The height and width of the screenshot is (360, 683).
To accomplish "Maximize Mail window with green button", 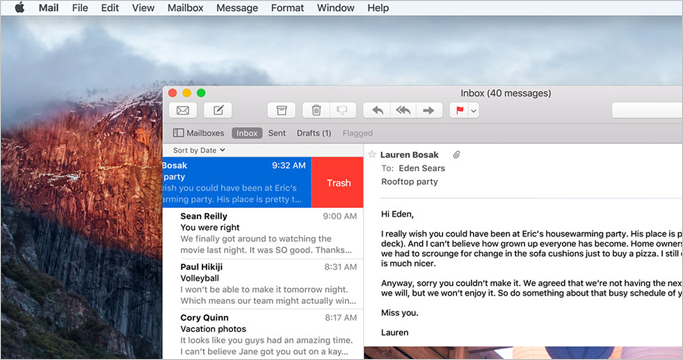I will pyautogui.click(x=201, y=92).
